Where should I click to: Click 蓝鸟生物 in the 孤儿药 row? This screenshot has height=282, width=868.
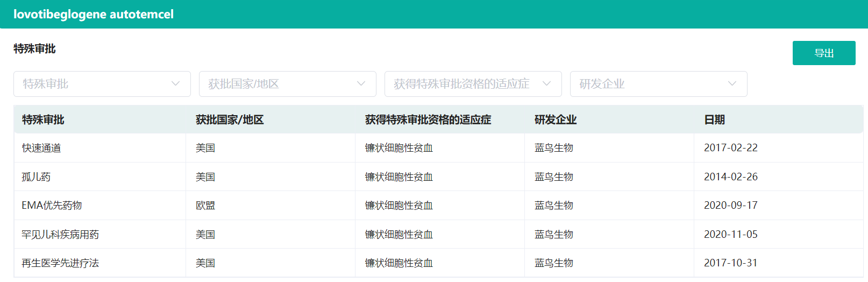(554, 177)
